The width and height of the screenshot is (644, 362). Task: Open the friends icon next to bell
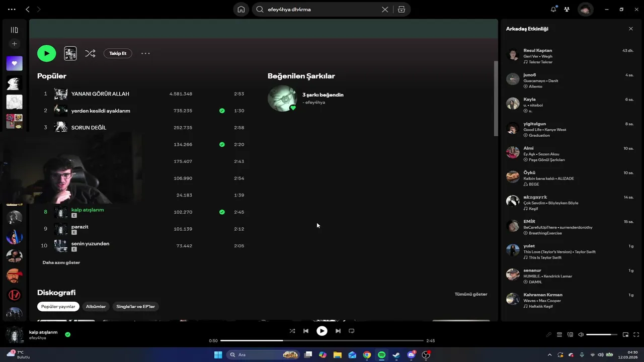click(x=567, y=9)
